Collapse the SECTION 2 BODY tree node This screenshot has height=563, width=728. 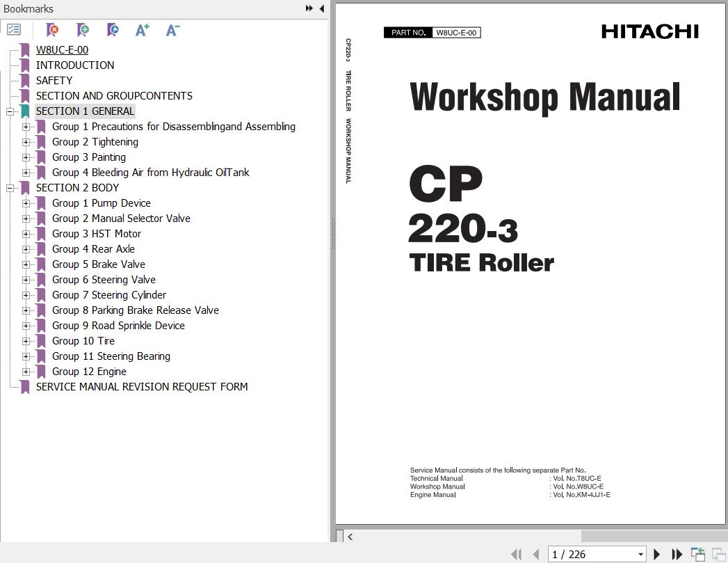[x=10, y=188]
